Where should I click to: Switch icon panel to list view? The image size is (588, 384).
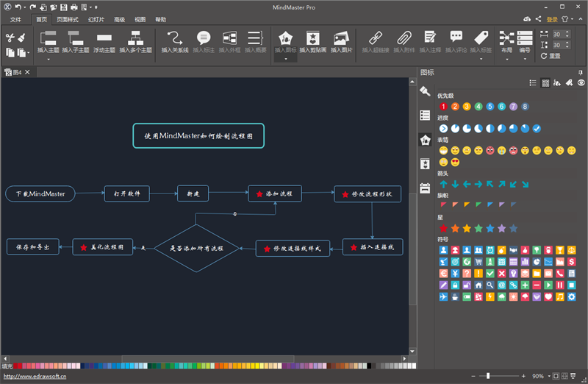(x=532, y=83)
